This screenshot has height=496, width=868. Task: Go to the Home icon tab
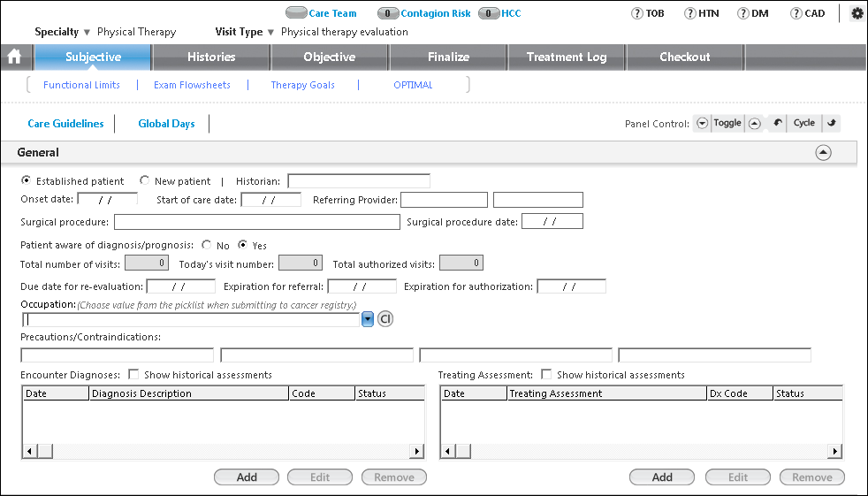[x=14, y=57]
